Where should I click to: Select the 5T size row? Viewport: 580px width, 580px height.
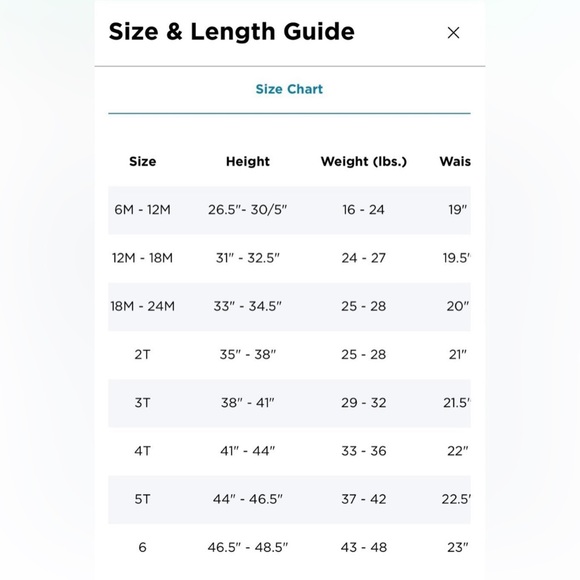coord(289,500)
